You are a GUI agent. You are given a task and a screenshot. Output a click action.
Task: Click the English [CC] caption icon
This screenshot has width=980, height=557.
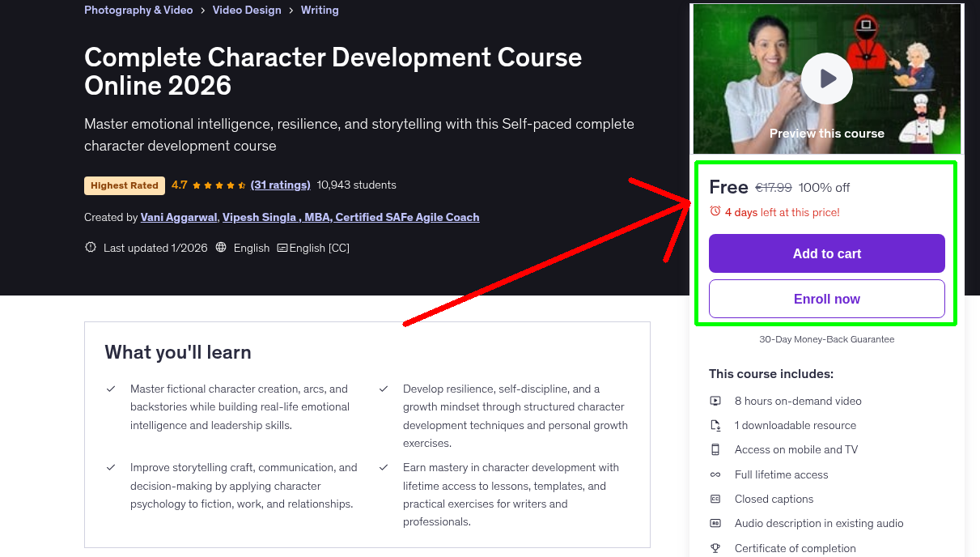point(282,248)
